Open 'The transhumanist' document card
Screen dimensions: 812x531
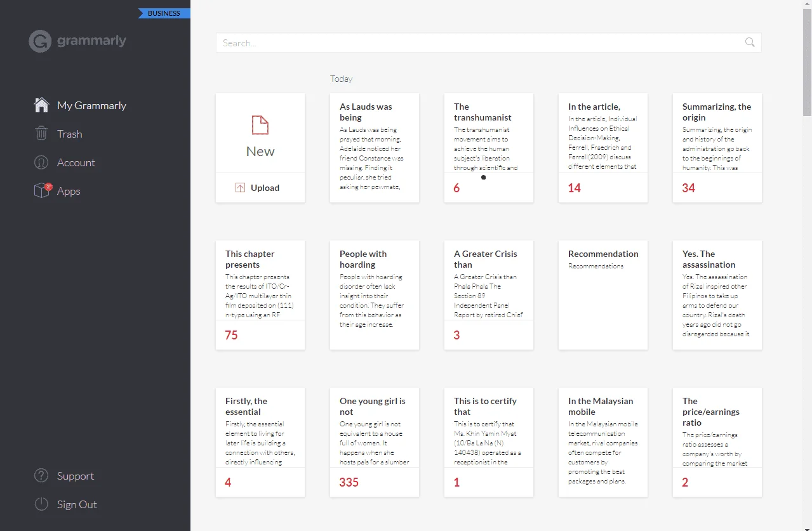pos(489,148)
